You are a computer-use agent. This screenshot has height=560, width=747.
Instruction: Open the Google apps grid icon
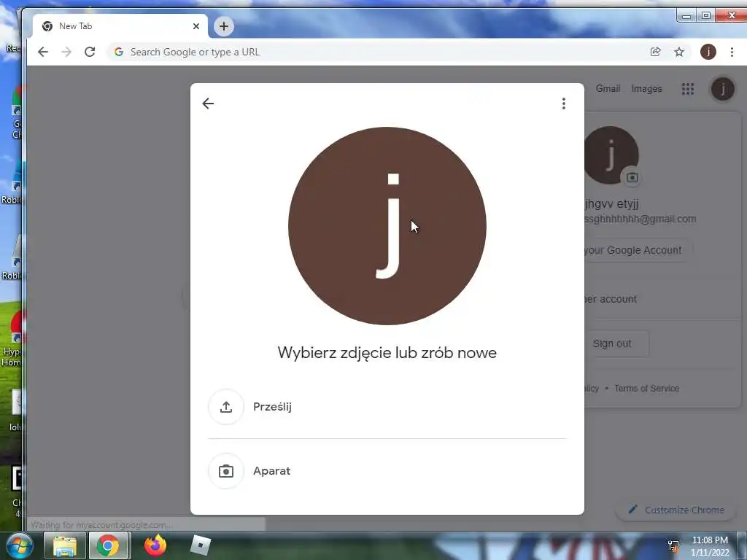687,89
